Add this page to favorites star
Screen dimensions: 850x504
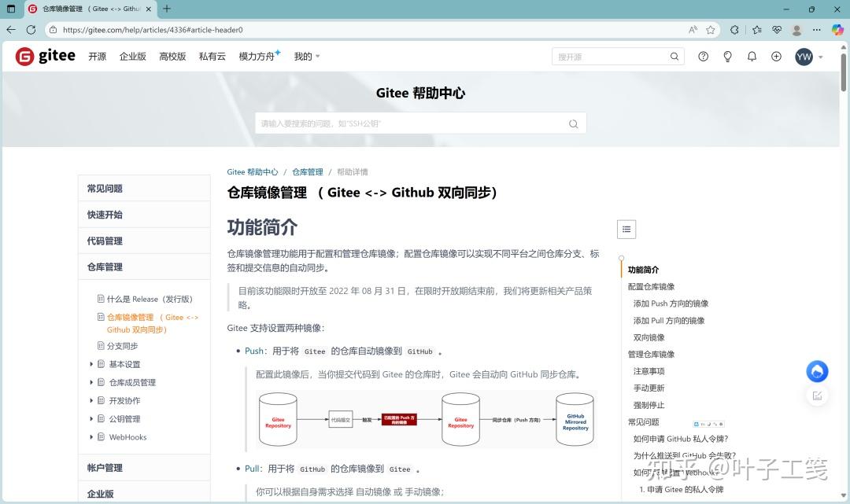pos(711,30)
